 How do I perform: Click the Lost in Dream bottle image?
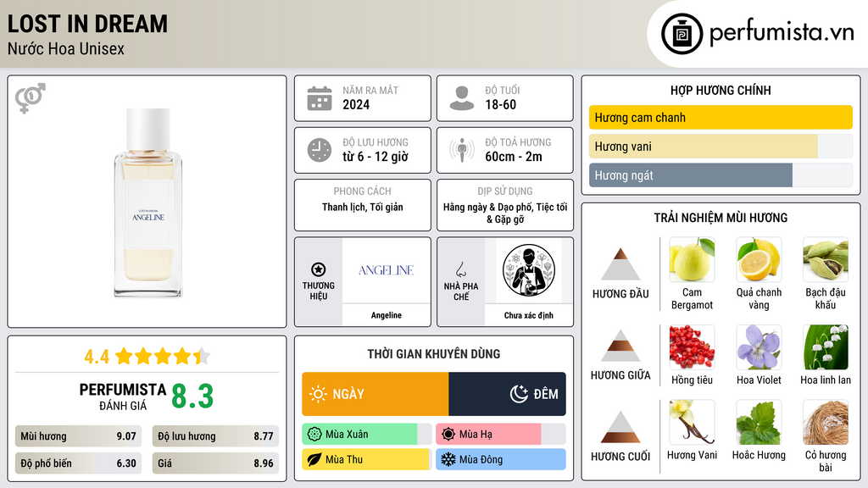click(x=147, y=202)
